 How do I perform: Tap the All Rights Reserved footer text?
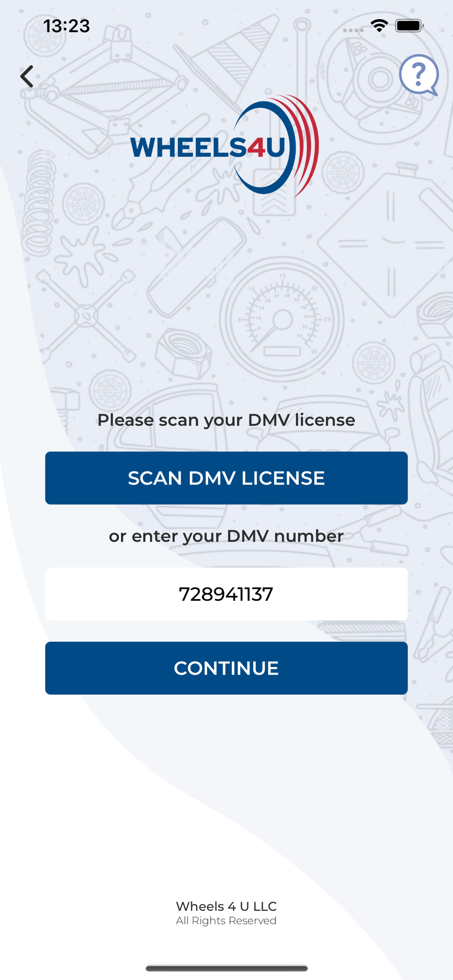tap(226, 921)
